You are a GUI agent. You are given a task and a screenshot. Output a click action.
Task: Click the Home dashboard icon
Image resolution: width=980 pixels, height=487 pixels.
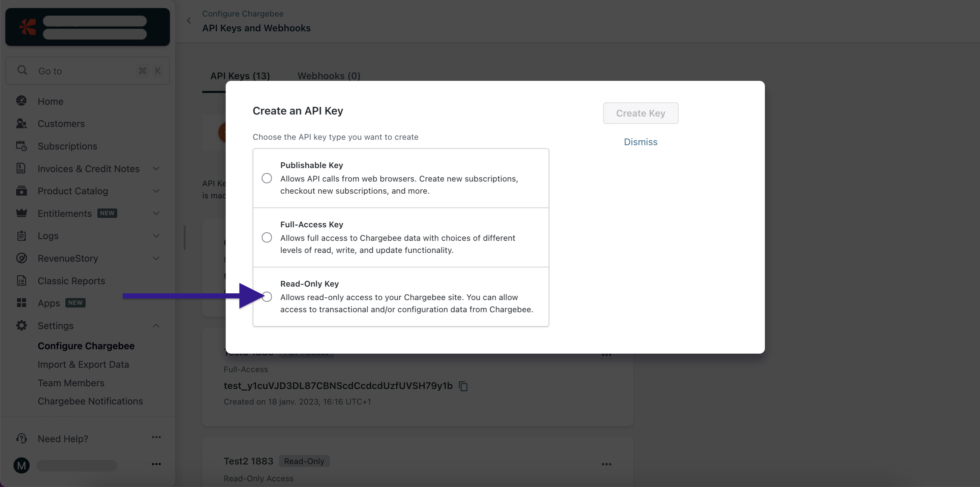pos(21,101)
